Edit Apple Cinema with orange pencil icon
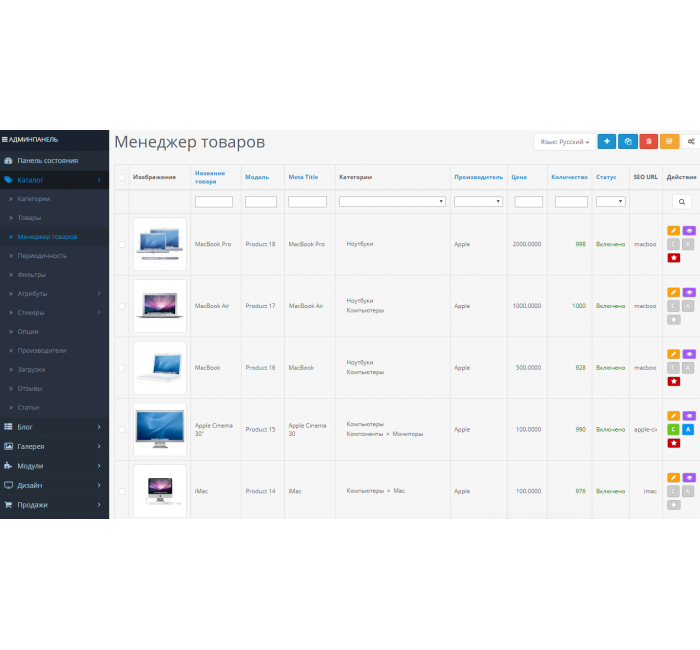 pos(674,416)
